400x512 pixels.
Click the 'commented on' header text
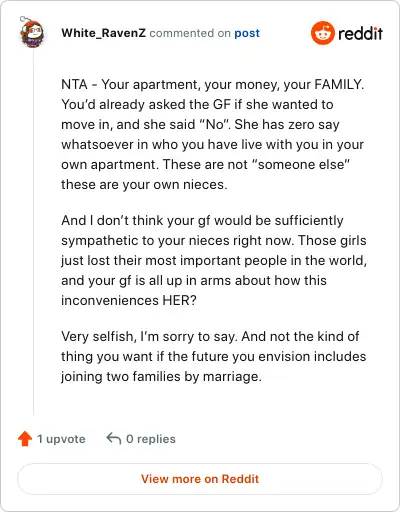point(190,33)
